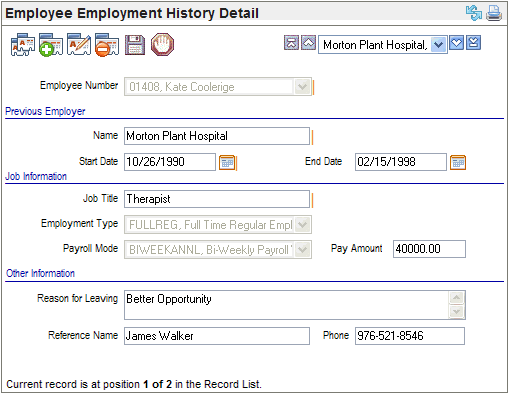The width and height of the screenshot is (508, 393).
Task: Click the Other Information section heading
Action: click(x=40, y=273)
